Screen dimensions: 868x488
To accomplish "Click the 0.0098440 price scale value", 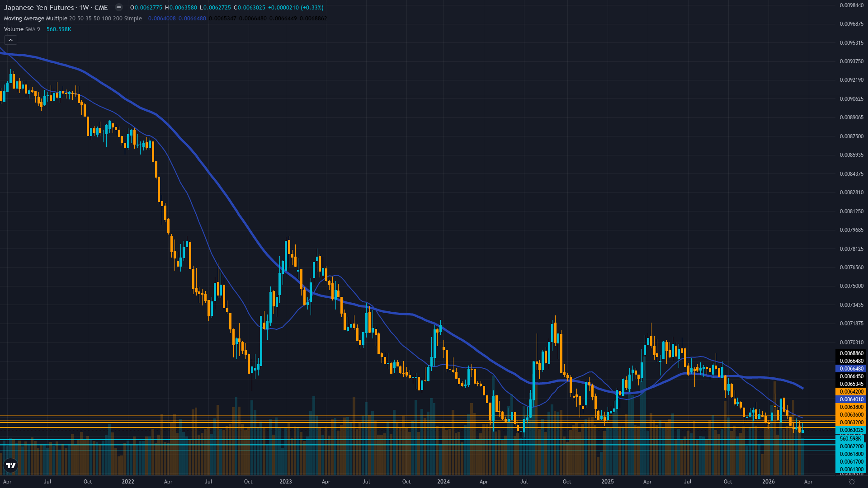I will tap(852, 5).
